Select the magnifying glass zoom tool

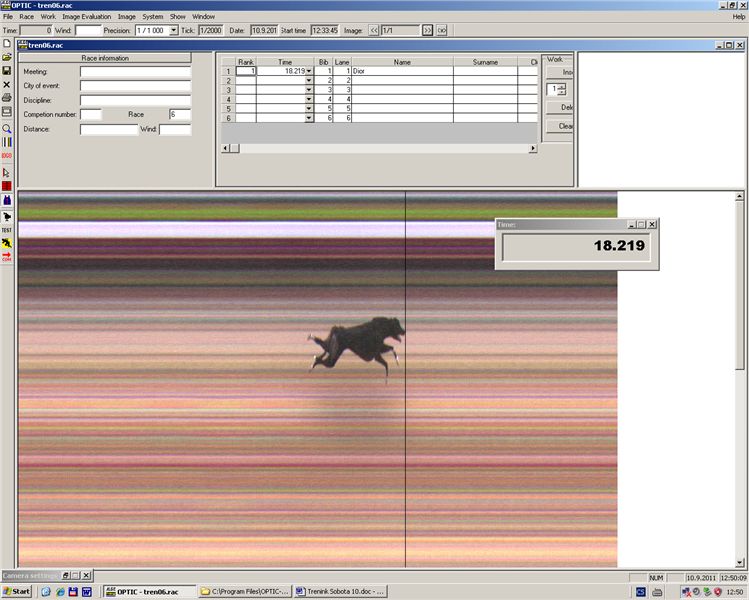coord(7,129)
